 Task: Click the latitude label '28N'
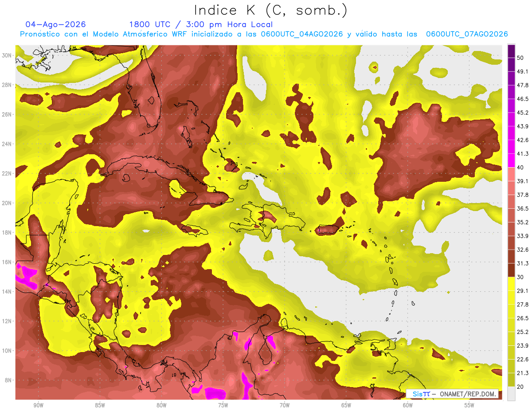[x=7, y=85]
